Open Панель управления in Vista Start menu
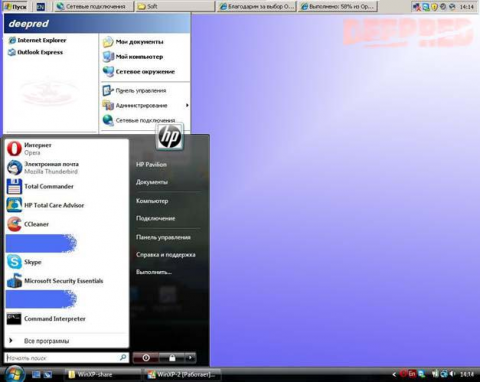480x382 pixels. pyautogui.click(x=163, y=237)
